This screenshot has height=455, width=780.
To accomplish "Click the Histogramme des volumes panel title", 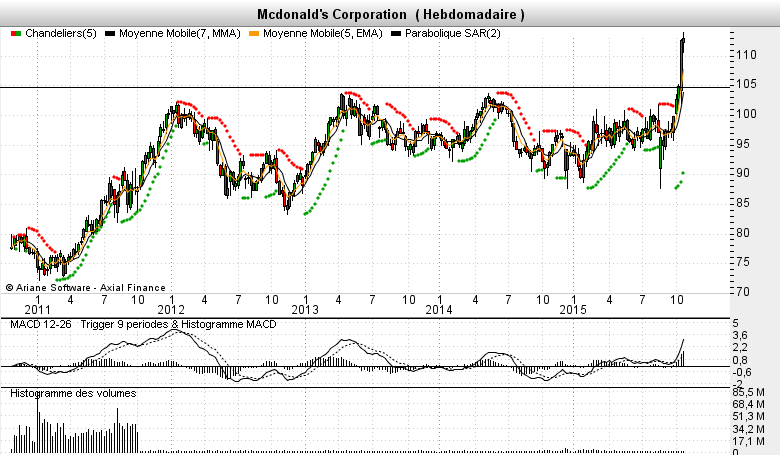I will [73, 393].
